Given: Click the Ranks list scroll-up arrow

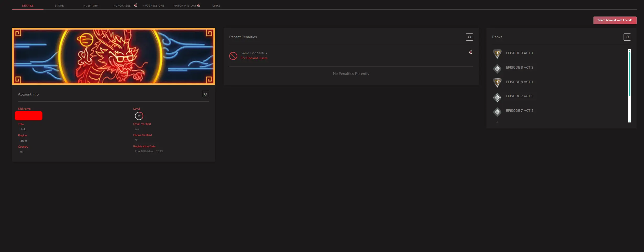Looking at the screenshot, I should coord(629,50).
